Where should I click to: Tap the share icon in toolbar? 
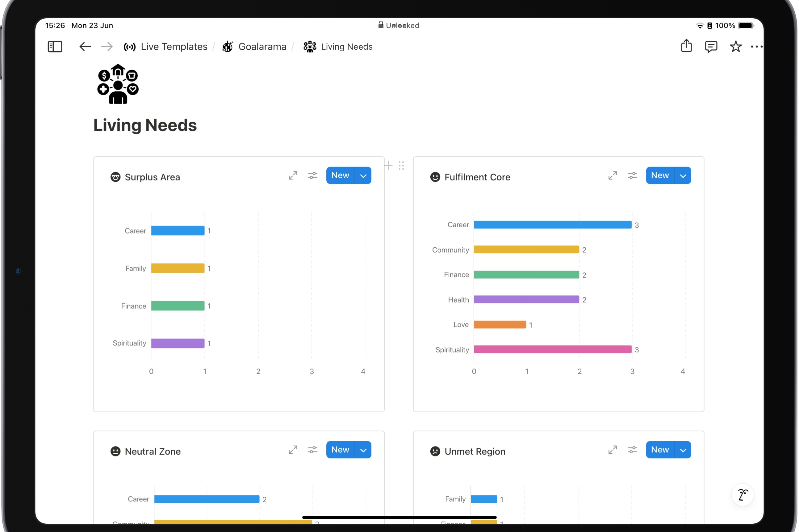click(x=686, y=46)
